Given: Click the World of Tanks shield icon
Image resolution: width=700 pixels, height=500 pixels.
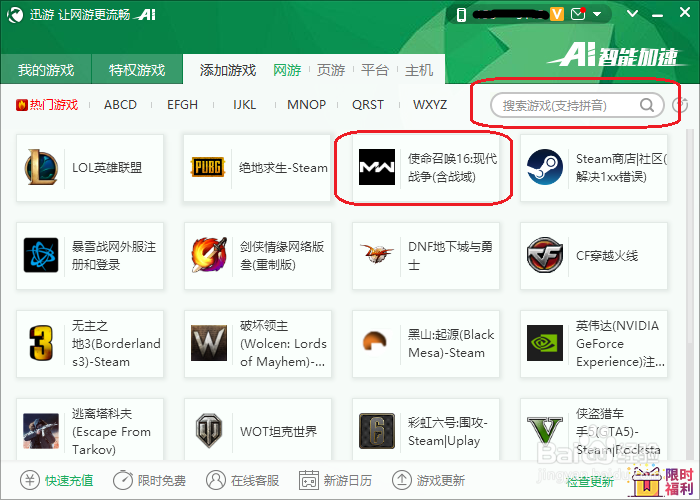Looking at the screenshot, I should (209, 431).
